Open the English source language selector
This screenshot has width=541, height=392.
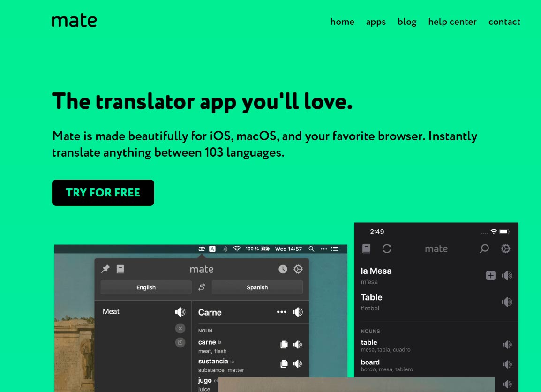coord(146,287)
